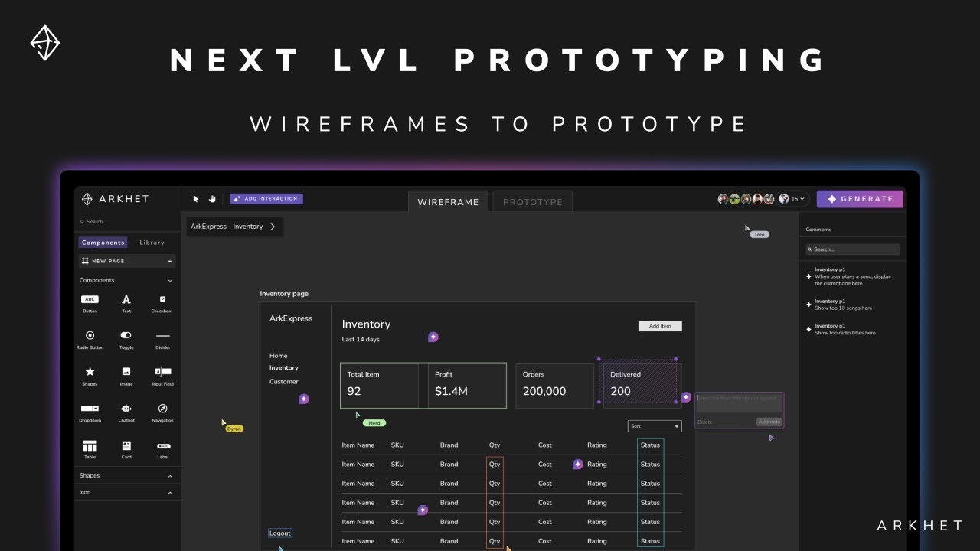Pick the Button component icon
Screen dimensions: 980x551
90,299
